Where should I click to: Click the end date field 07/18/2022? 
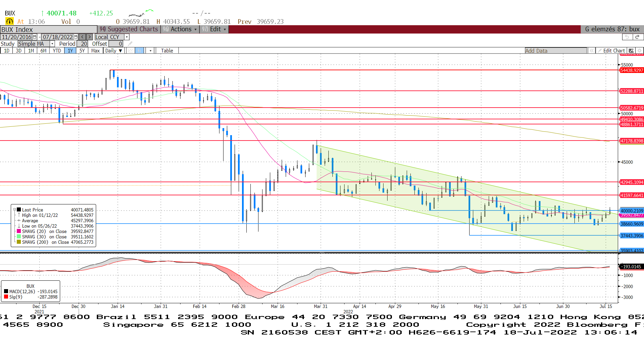(x=57, y=37)
